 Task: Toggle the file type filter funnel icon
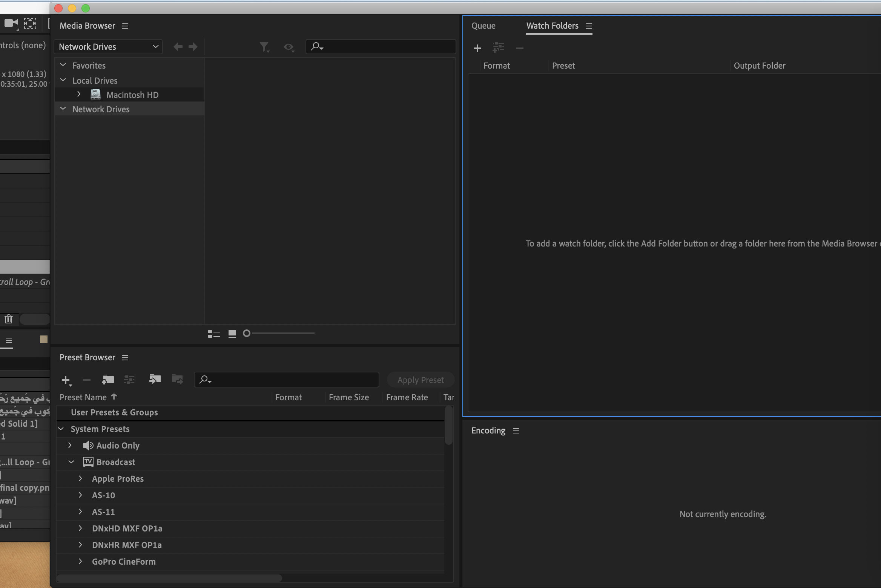pyautogui.click(x=264, y=47)
